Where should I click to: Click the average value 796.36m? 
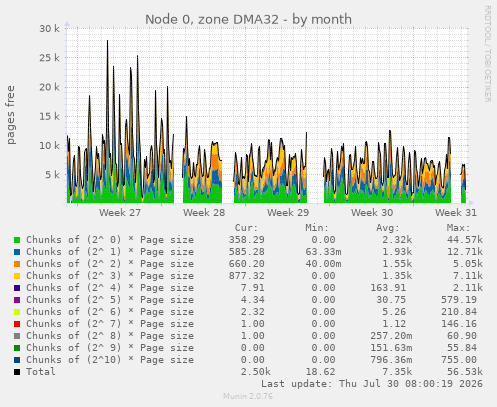click(x=391, y=360)
